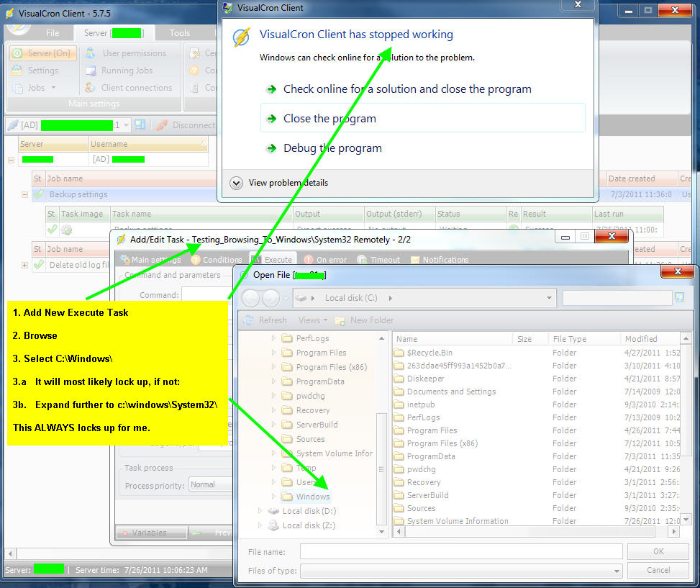Click the Server [On] toggle button
700x588 pixels.
click(x=43, y=53)
